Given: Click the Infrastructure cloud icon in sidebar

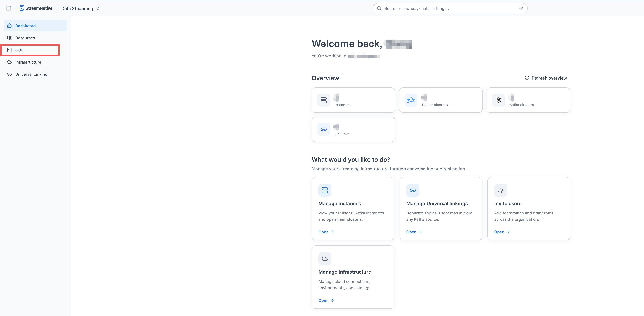Looking at the screenshot, I should (x=10, y=62).
